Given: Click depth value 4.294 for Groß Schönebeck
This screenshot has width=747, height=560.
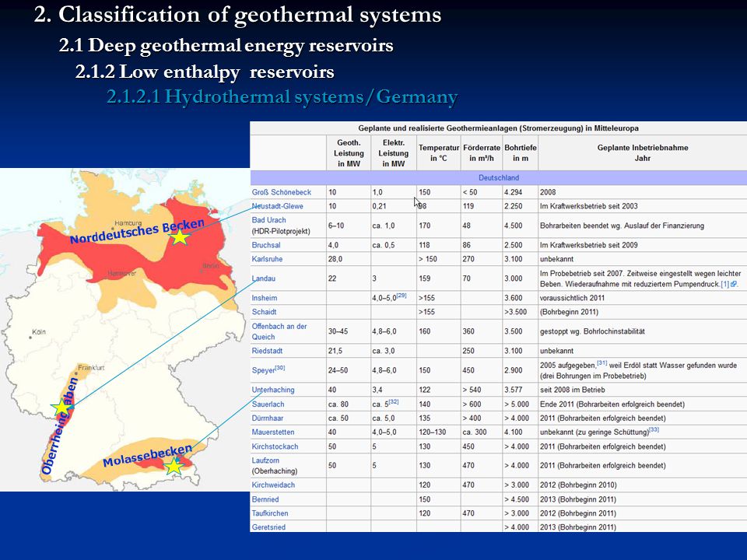Looking at the screenshot, I should click(513, 192).
